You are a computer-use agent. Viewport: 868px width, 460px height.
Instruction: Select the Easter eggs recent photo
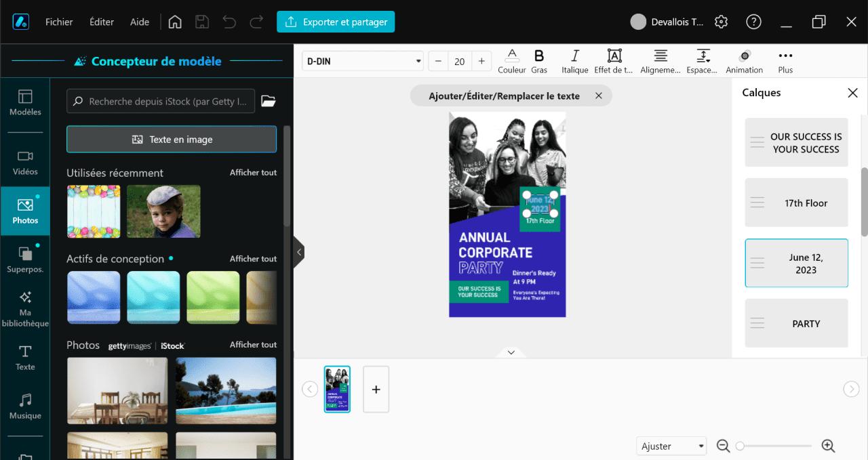click(x=94, y=211)
